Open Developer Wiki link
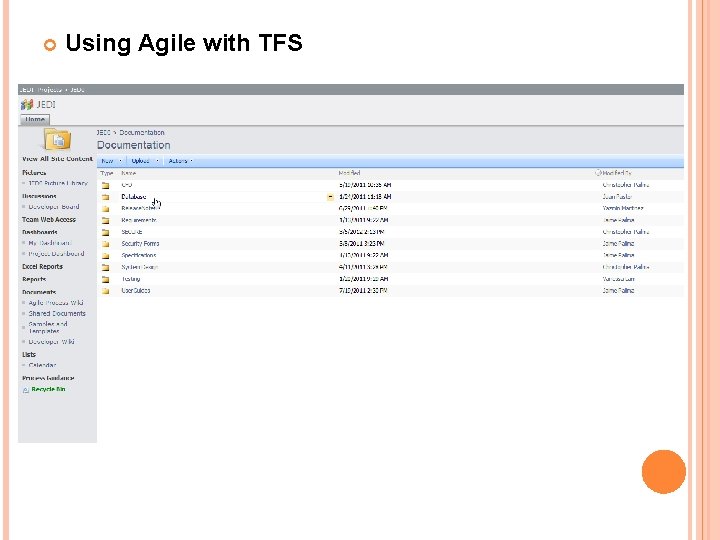Image resolution: width=720 pixels, height=540 pixels. point(51,342)
